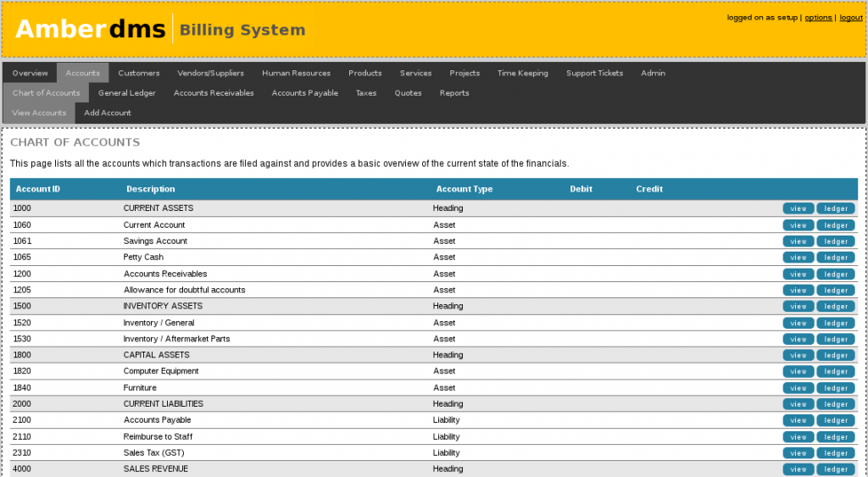Click Account ID column header
Screen dimensions: 868x477
tap(37, 189)
